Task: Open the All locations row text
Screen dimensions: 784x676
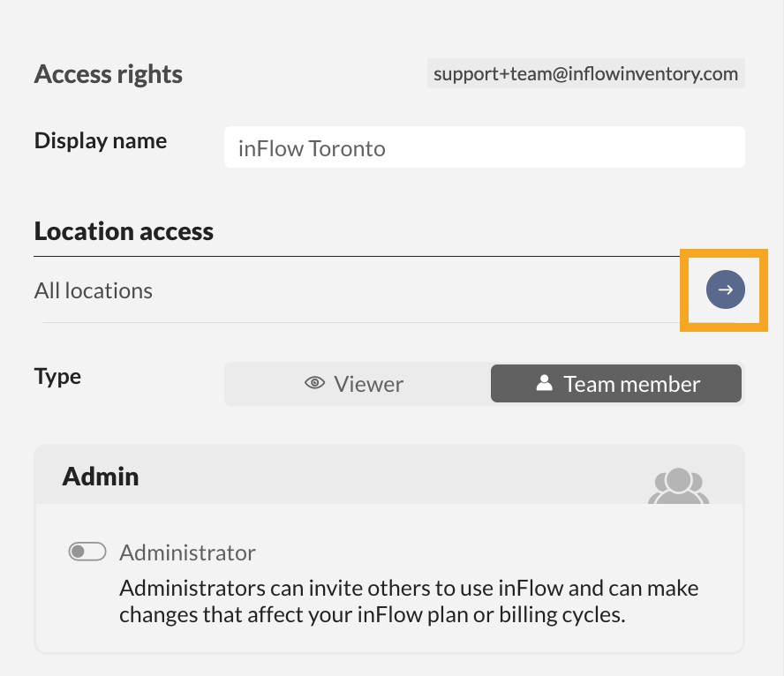Action: coord(94,290)
